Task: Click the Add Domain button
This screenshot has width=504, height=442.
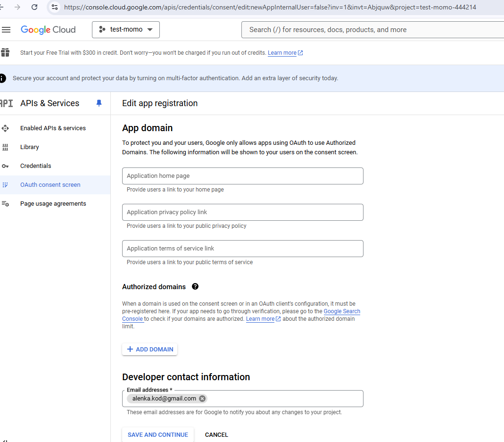Action: [x=150, y=350]
